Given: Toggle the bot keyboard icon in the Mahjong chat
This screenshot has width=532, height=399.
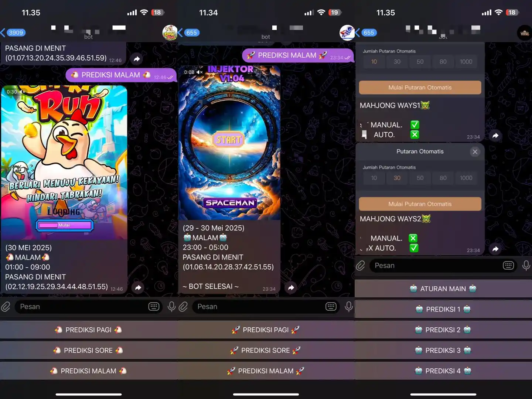Looking at the screenshot, I should [508, 265].
